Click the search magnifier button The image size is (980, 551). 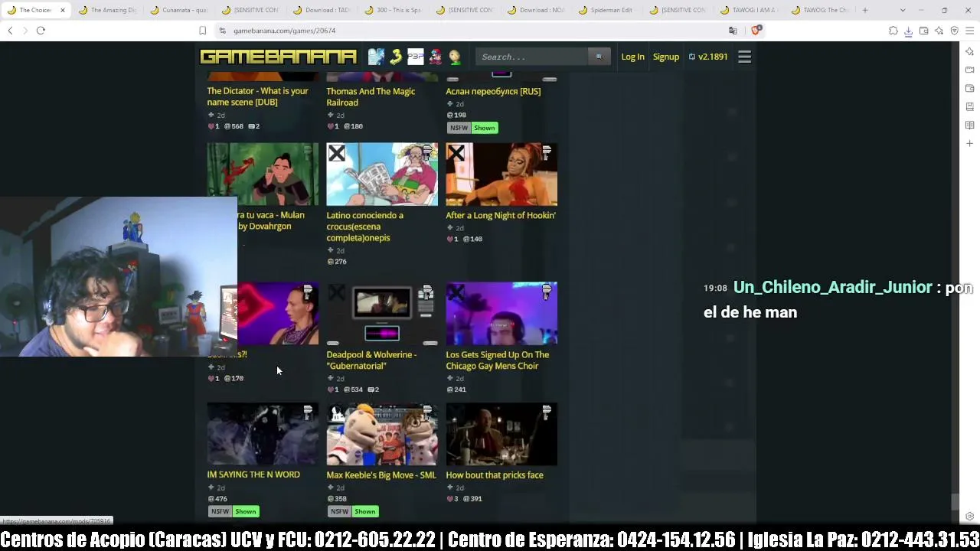pyautogui.click(x=599, y=57)
